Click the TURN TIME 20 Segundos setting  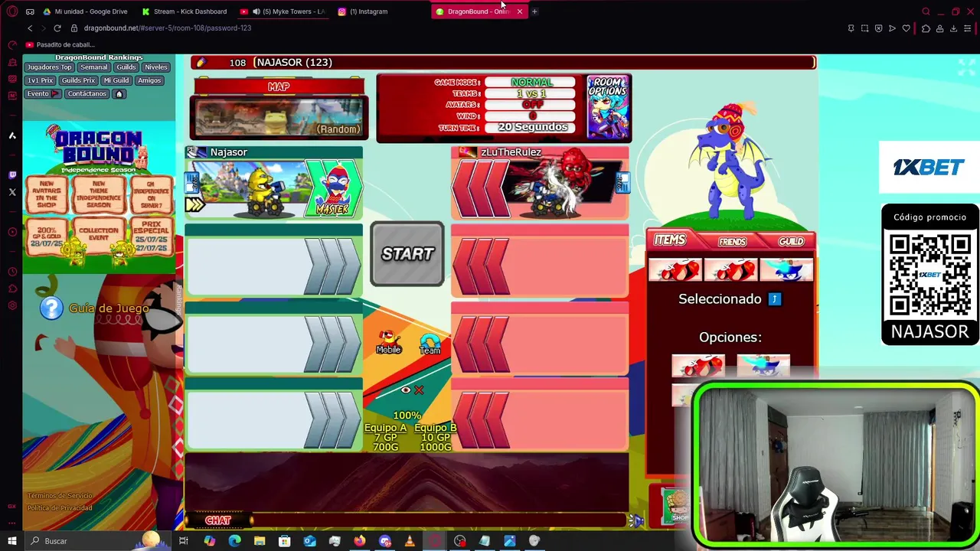pyautogui.click(x=531, y=127)
